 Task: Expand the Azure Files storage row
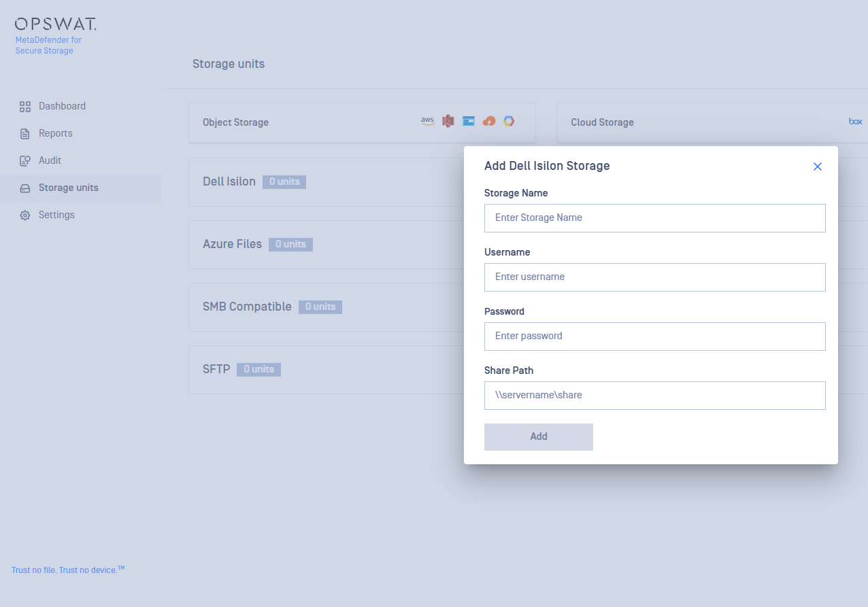[x=326, y=245]
